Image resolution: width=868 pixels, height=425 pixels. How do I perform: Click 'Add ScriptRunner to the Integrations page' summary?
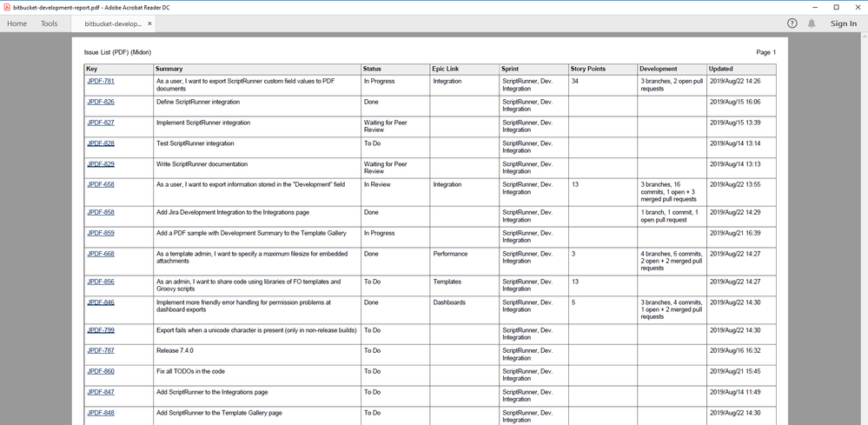pyautogui.click(x=212, y=392)
